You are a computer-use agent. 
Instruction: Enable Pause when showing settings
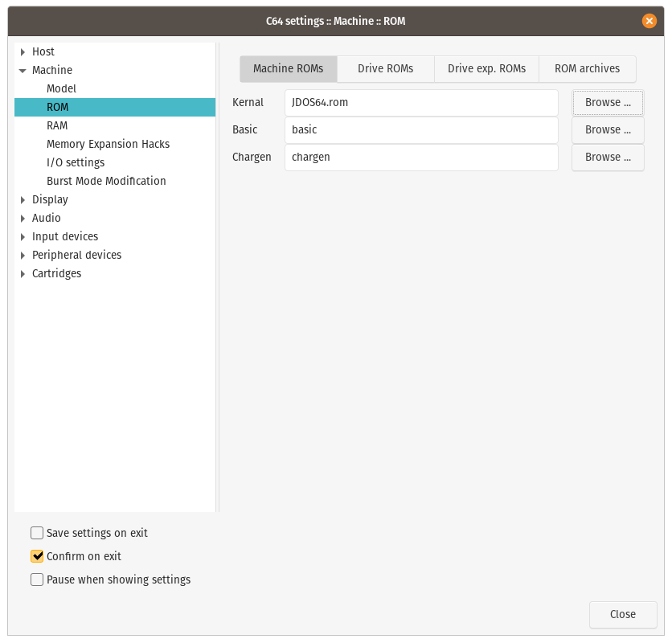pos(37,580)
